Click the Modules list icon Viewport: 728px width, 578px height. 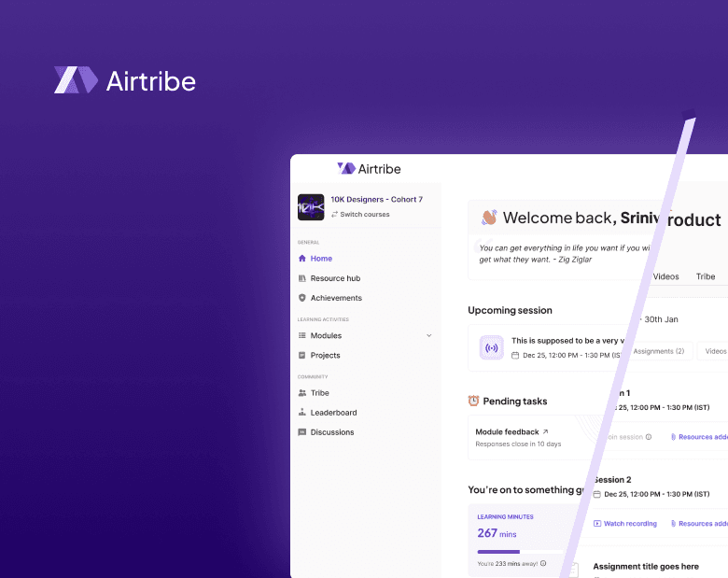pos(302,335)
